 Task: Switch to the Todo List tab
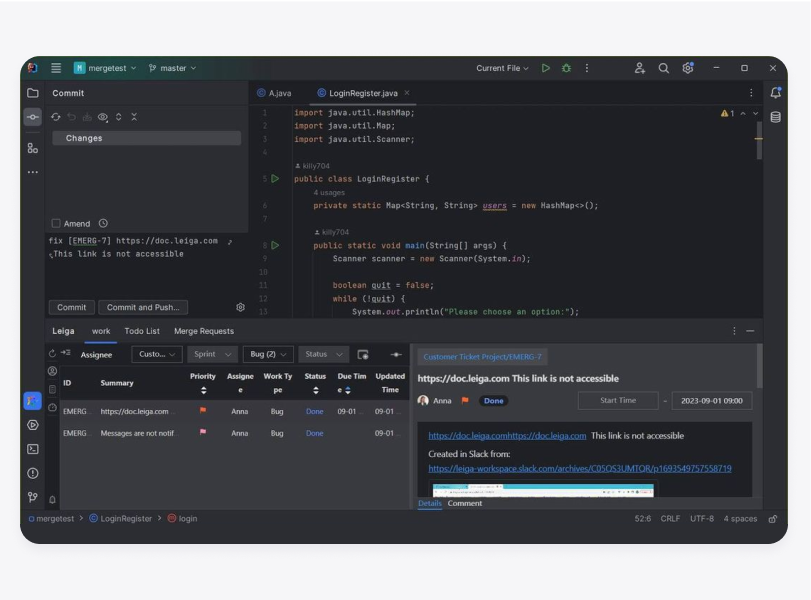142,331
